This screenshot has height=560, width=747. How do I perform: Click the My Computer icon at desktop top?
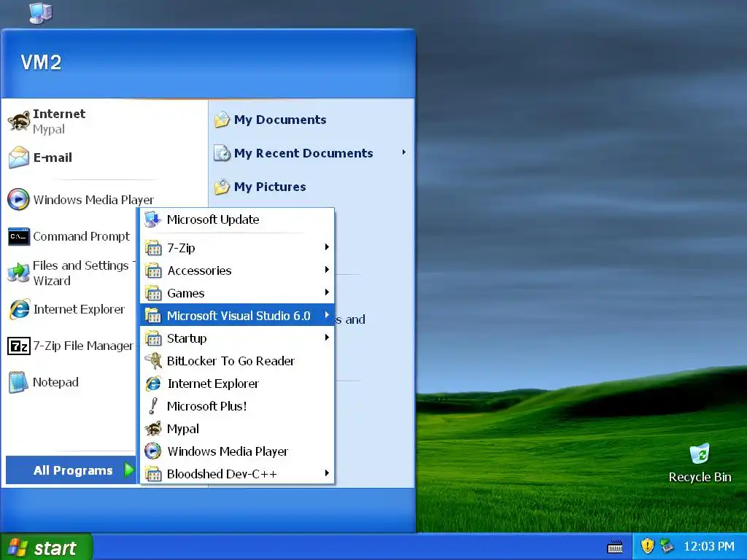coord(41,12)
